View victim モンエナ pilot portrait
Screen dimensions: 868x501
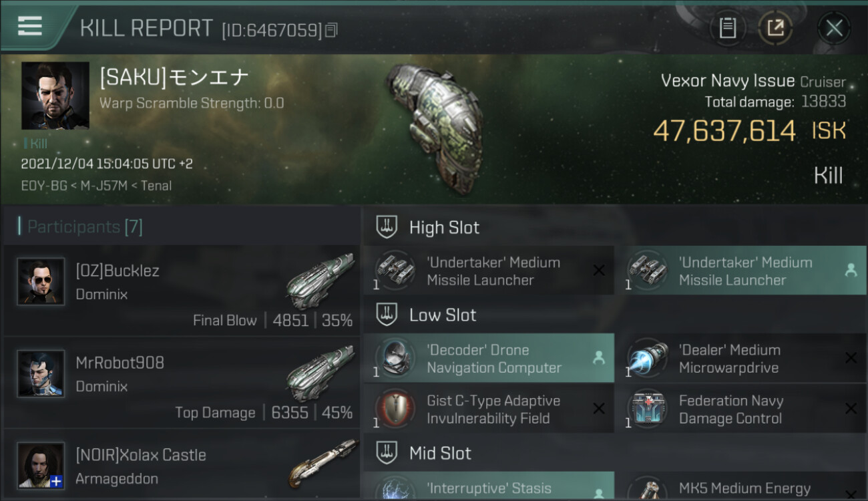pos(55,96)
